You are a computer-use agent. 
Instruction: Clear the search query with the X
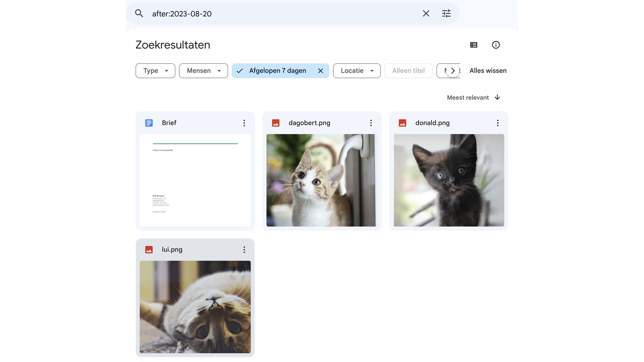pyautogui.click(x=426, y=13)
